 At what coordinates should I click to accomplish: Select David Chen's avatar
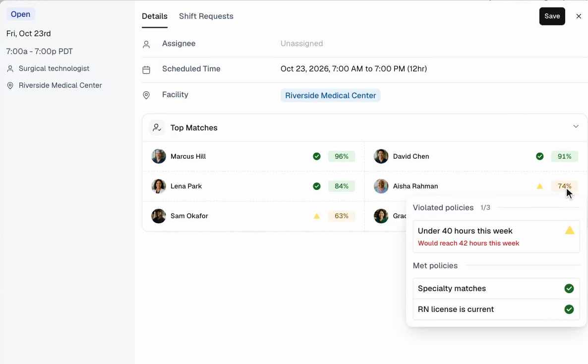coord(381,157)
